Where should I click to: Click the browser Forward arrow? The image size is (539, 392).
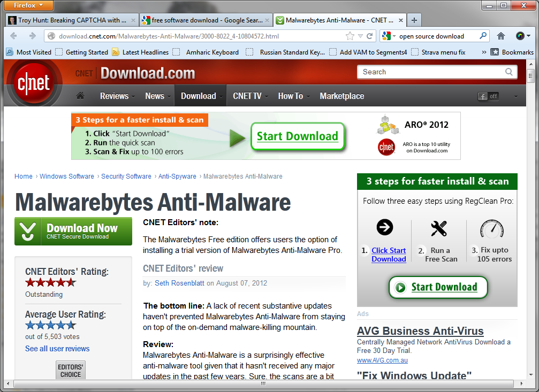tap(32, 36)
